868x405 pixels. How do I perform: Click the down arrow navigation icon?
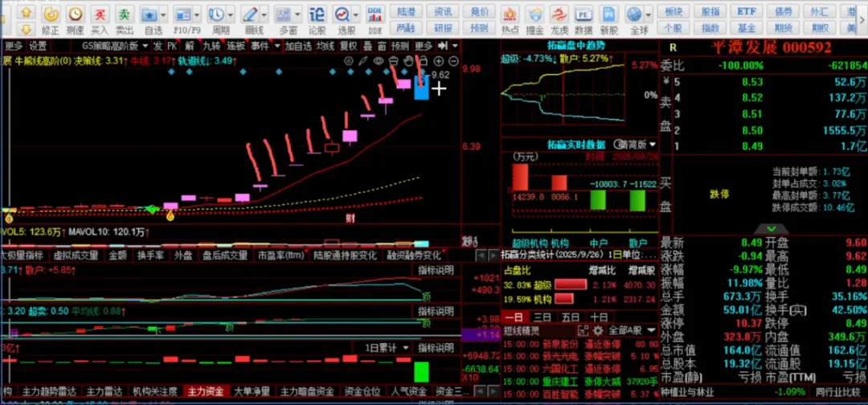(x=26, y=29)
